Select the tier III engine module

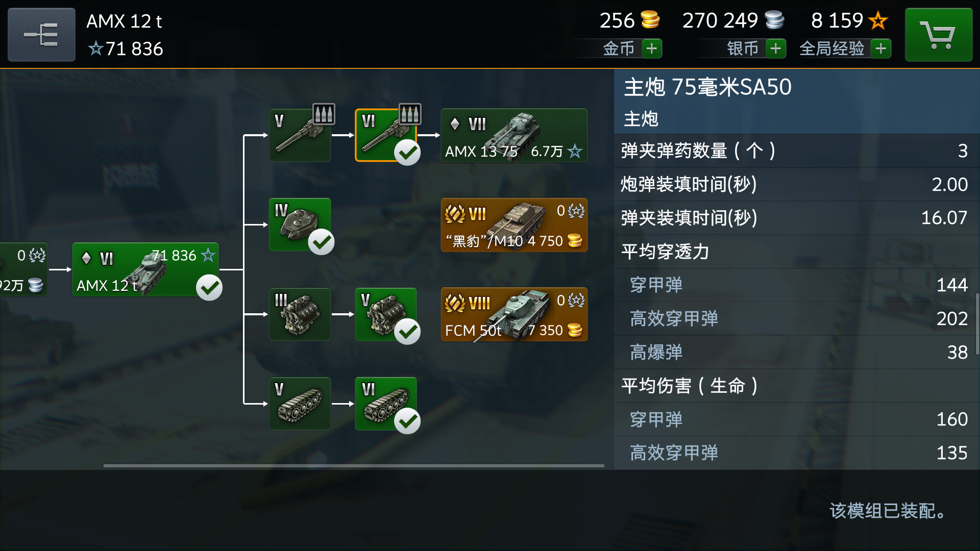[300, 314]
